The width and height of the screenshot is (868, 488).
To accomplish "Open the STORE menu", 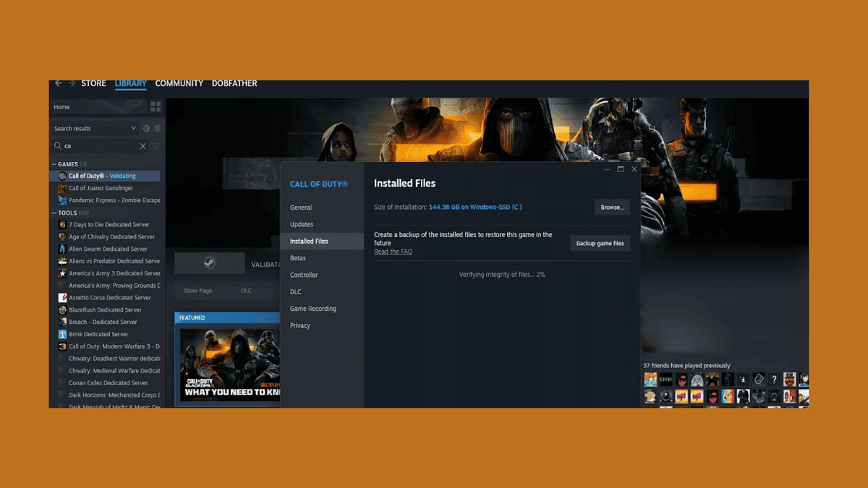I will tap(93, 83).
